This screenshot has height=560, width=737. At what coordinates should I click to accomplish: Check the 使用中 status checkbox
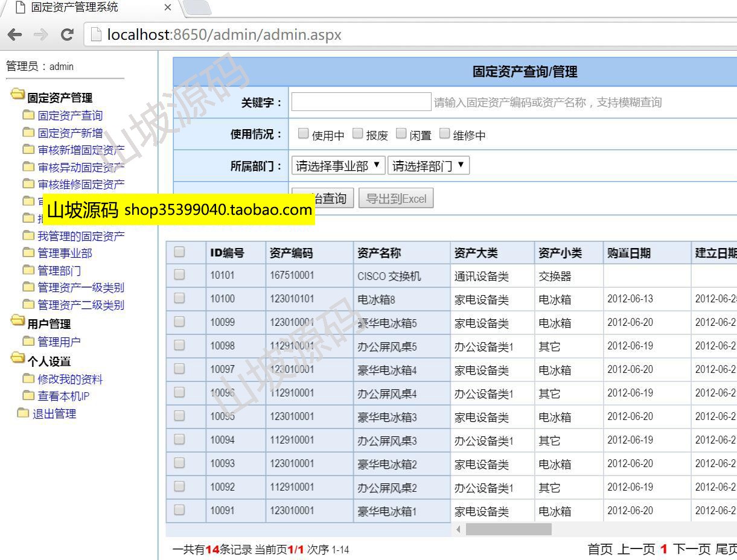click(303, 133)
